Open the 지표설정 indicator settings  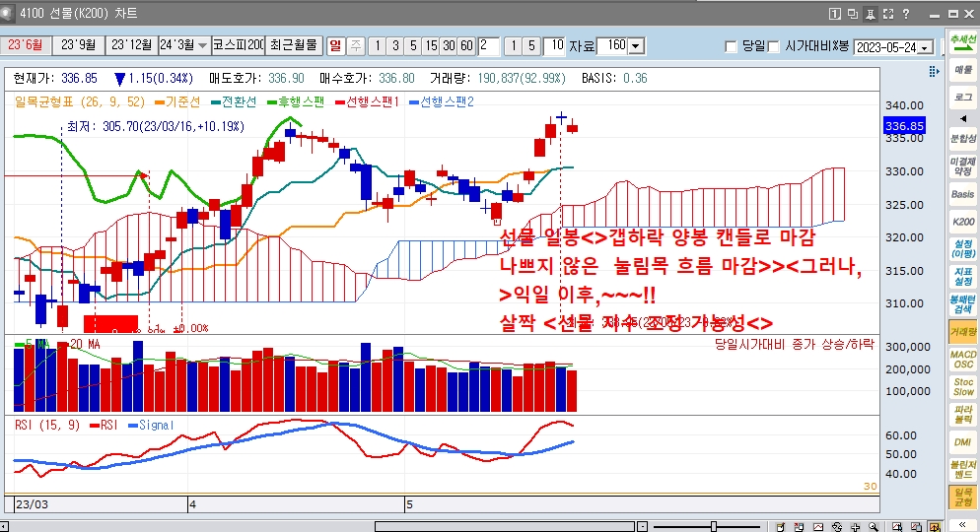(963, 274)
